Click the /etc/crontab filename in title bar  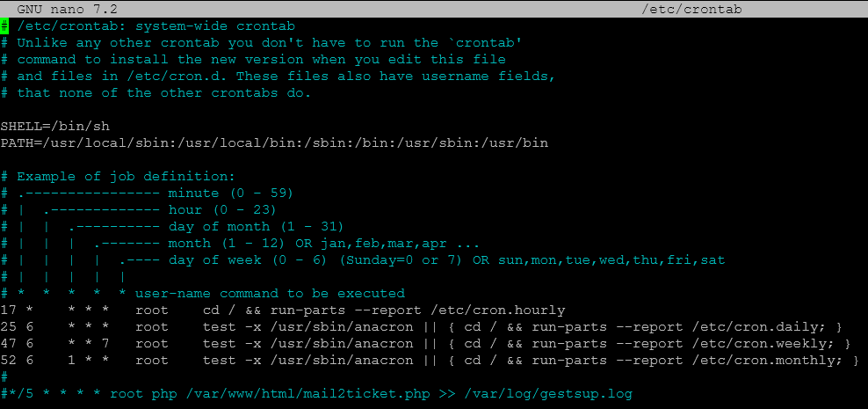691,10
